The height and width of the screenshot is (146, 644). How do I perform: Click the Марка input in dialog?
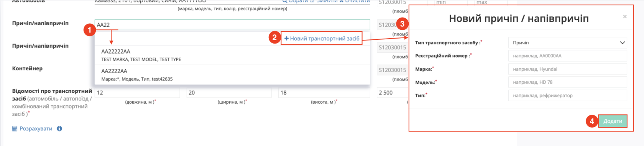pyautogui.click(x=568, y=69)
